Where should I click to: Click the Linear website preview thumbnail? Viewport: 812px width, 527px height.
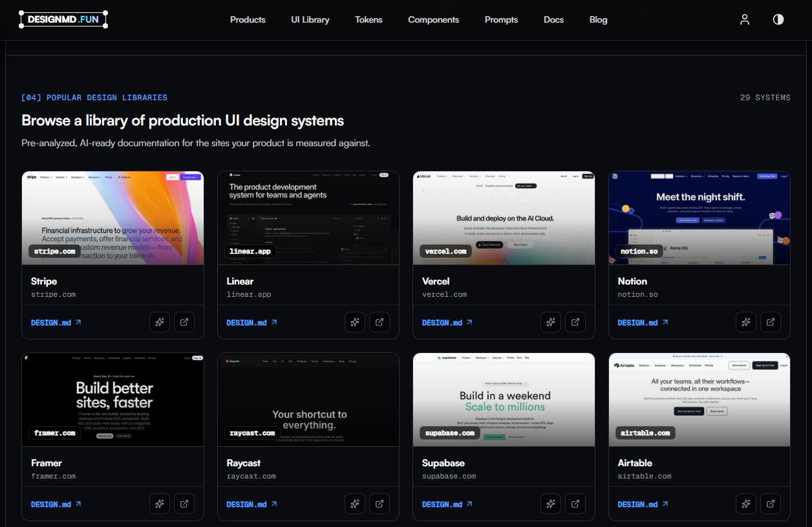(308, 218)
